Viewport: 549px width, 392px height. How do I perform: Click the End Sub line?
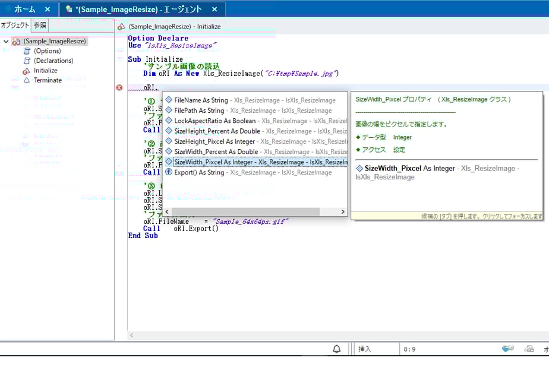(x=143, y=236)
